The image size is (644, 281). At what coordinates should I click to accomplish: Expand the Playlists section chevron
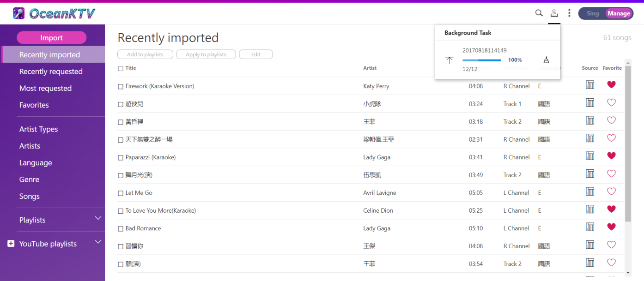[x=98, y=218]
